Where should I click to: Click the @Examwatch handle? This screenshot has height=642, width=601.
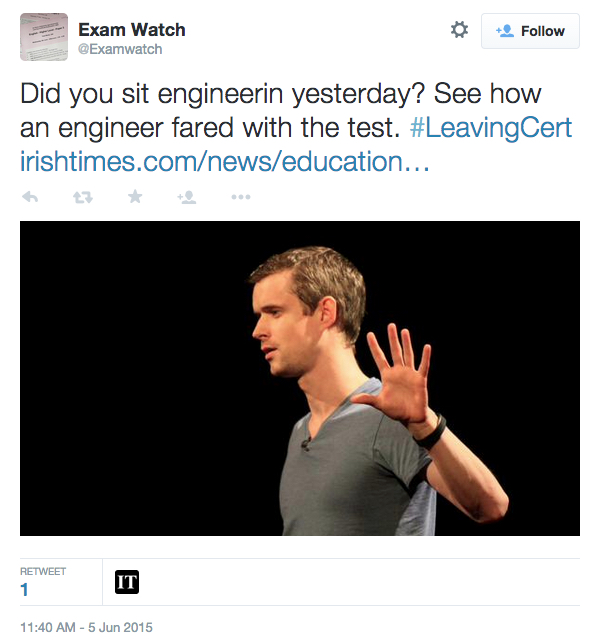coord(119,49)
